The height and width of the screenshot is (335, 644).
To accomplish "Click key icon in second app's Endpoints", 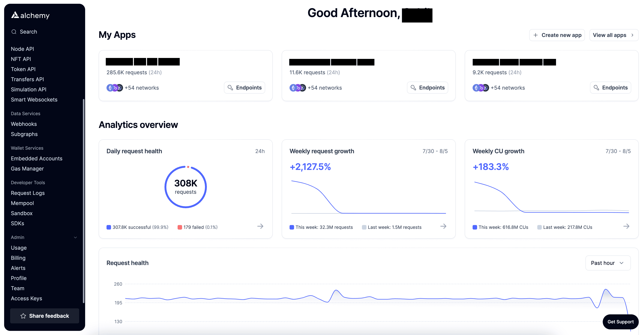I will (x=413, y=88).
